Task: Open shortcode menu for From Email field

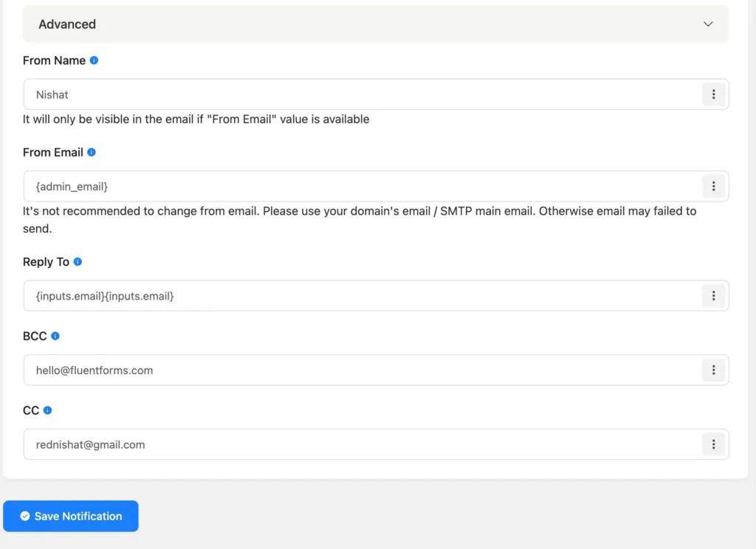Action: (x=713, y=186)
